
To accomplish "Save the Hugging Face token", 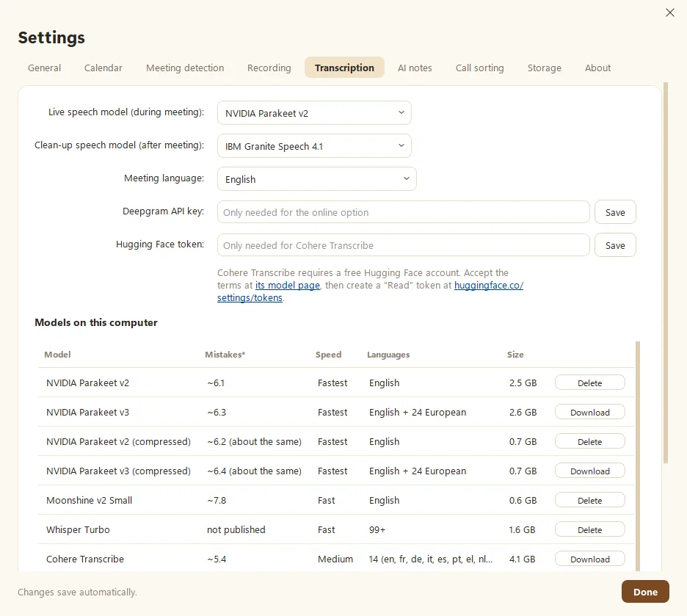I will tap(615, 245).
